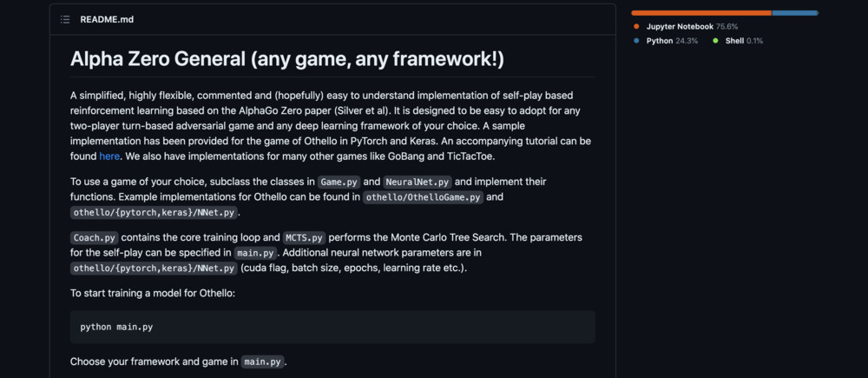Click the MCTS.py inline code label
The image size is (868, 378).
pos(304,238)
